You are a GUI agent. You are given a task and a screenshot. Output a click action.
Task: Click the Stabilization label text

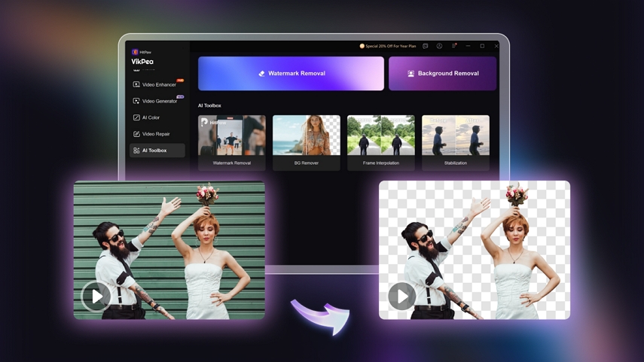pyautogui.click(x=456, y=163)
